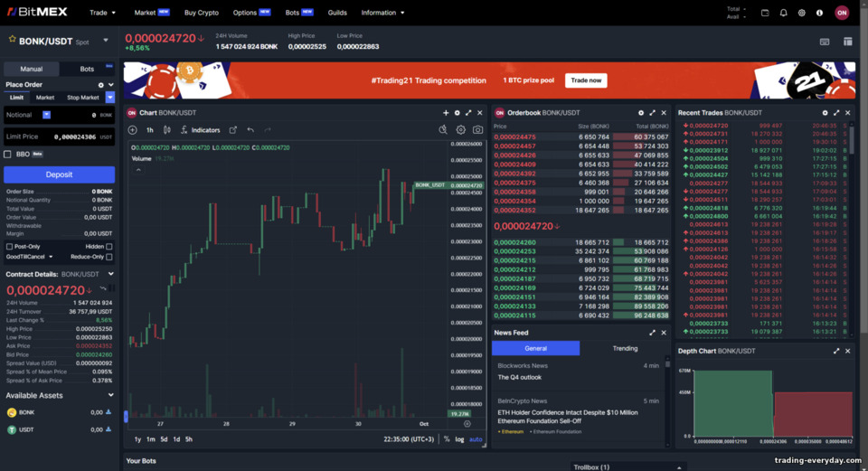Click Trade now on competition banner

tap(586, 80)
